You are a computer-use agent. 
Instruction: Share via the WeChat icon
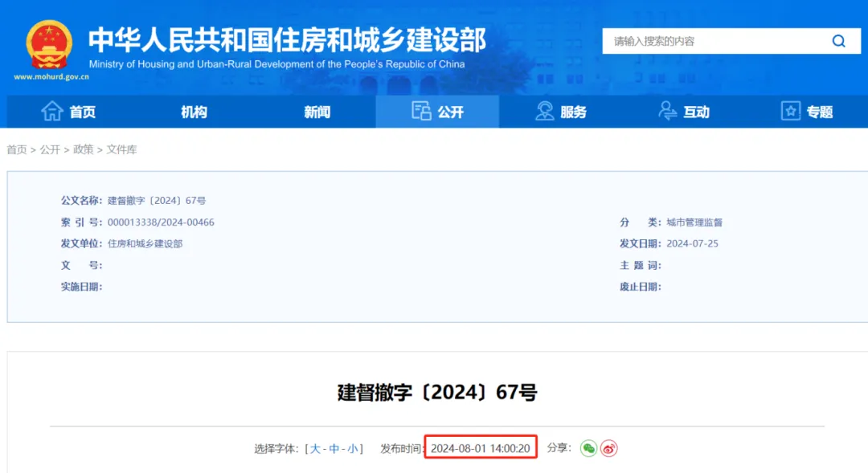point(589,448)
